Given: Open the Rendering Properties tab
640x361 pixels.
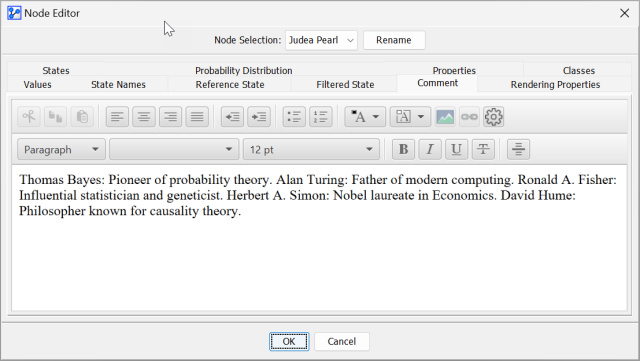Looking at the screenshot, I should tap(555, 85).
